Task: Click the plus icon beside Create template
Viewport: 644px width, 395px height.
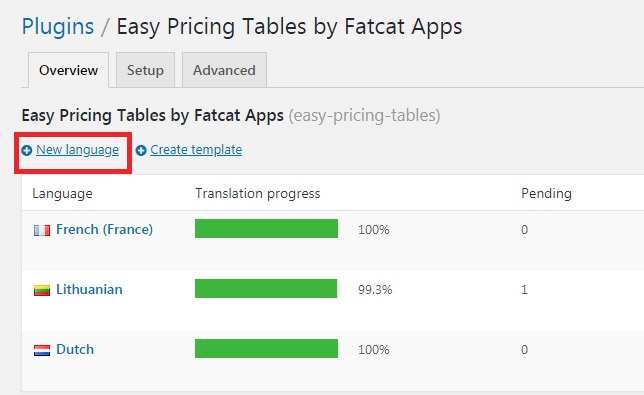Action: point(141,151)
